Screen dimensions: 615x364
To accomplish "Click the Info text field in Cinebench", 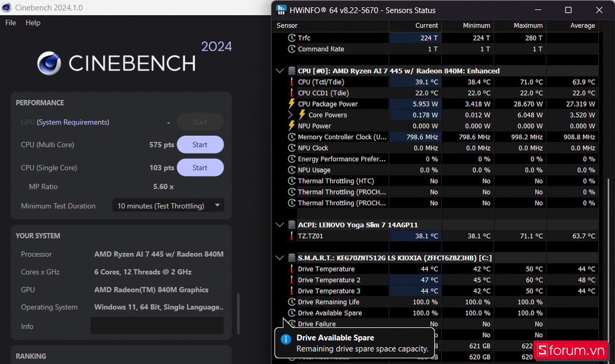I will pos(157,326).
